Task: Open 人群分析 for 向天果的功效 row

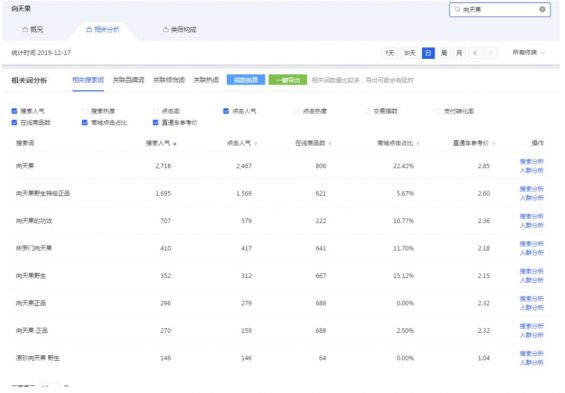Action: (x=531, y=225)
